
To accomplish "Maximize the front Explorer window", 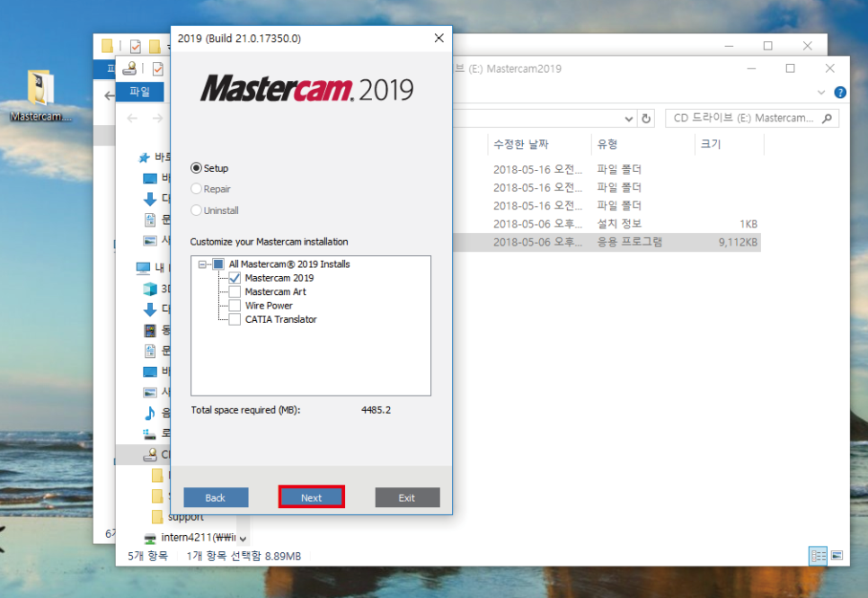I will coord(791,68).
